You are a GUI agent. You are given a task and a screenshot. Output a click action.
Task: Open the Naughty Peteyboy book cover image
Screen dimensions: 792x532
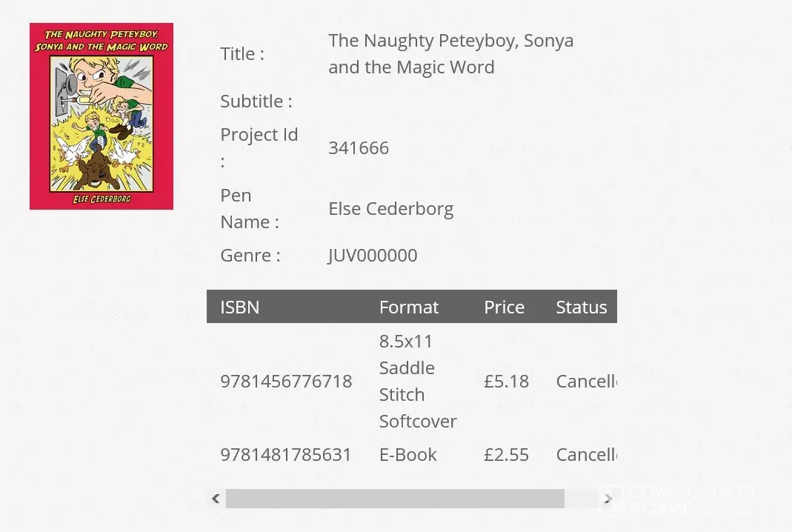[x=102, y=116]
